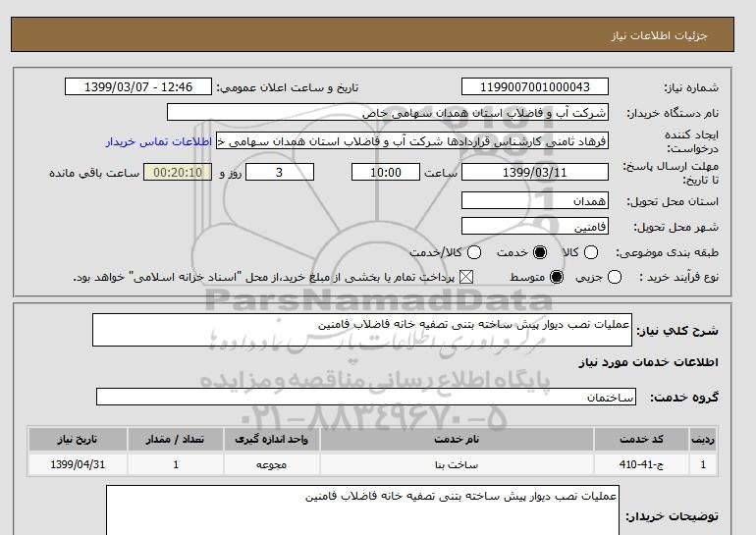Click label شهر محل تحویل
This screenshot has height=535, width=756.
click(675, 227)
